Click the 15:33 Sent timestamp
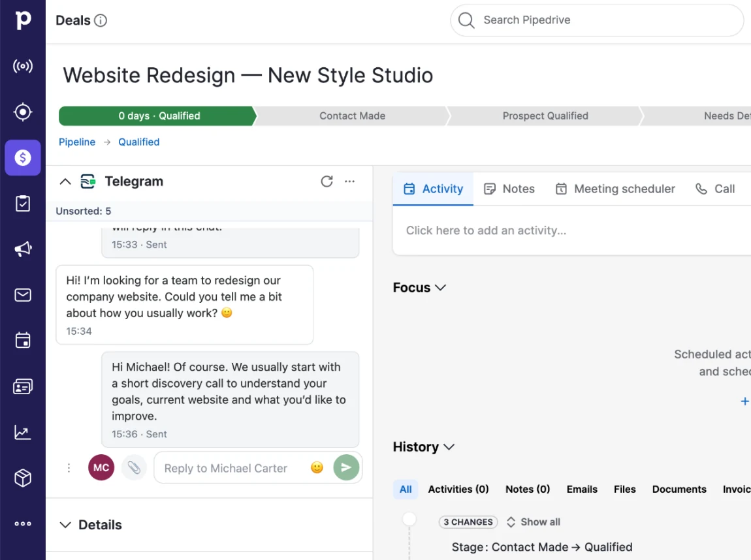751x560 pixels. [x=139, y=245]
